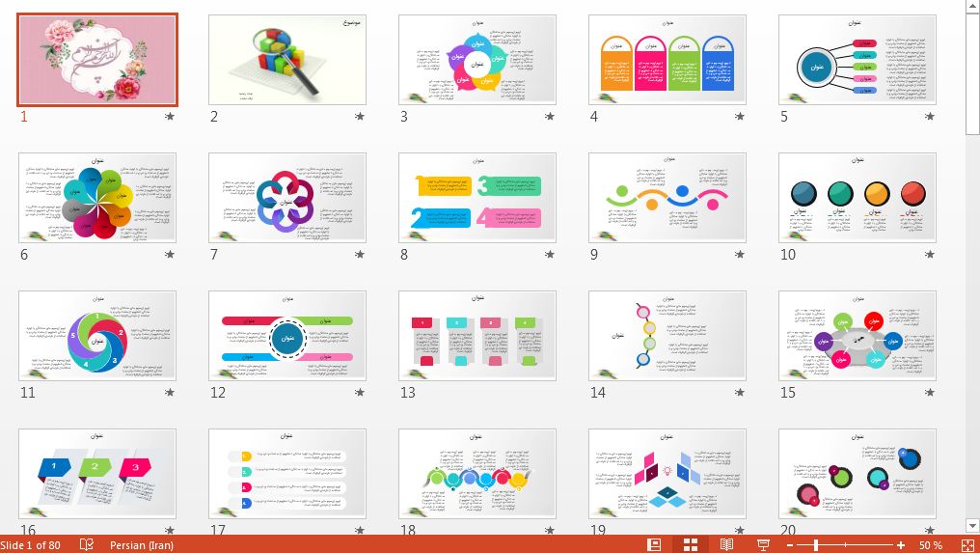Click the animation star under slide 2
Image resolution: width=980 pixels, height=553 pixels.
coord(360,117)
